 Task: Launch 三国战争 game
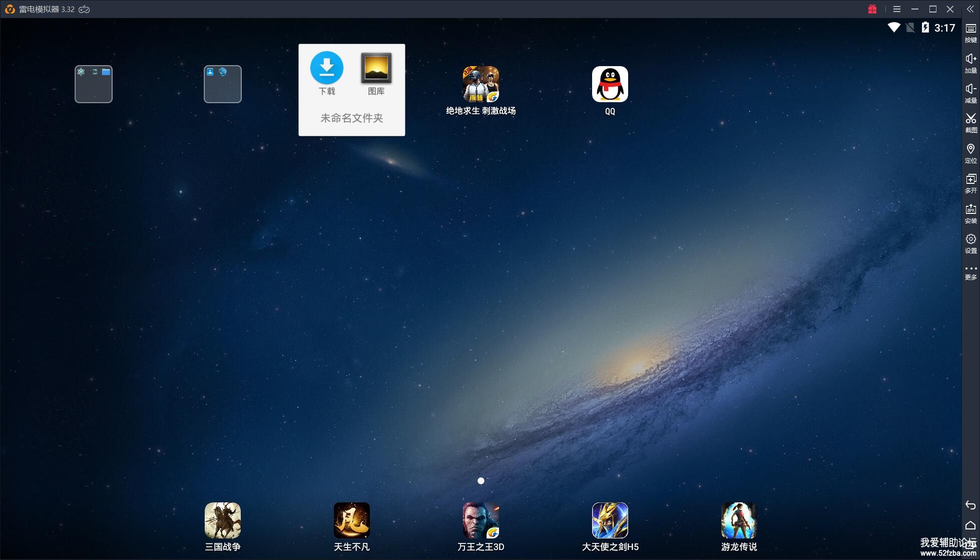(x=222, y=521)
